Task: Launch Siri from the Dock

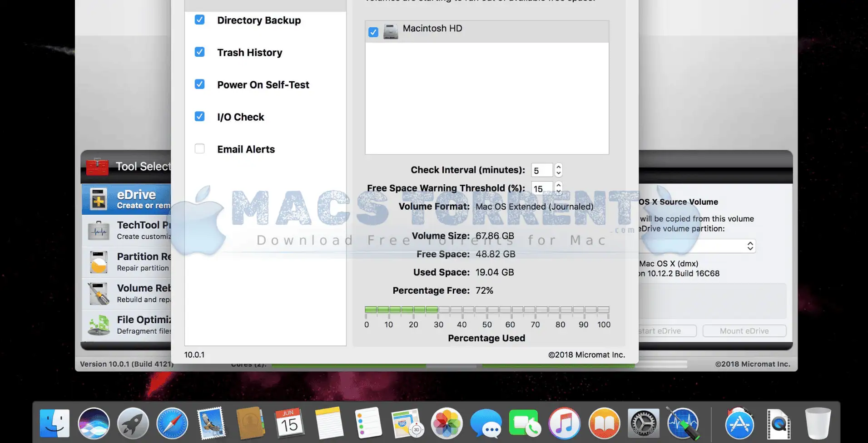Action: pos(94,423)
